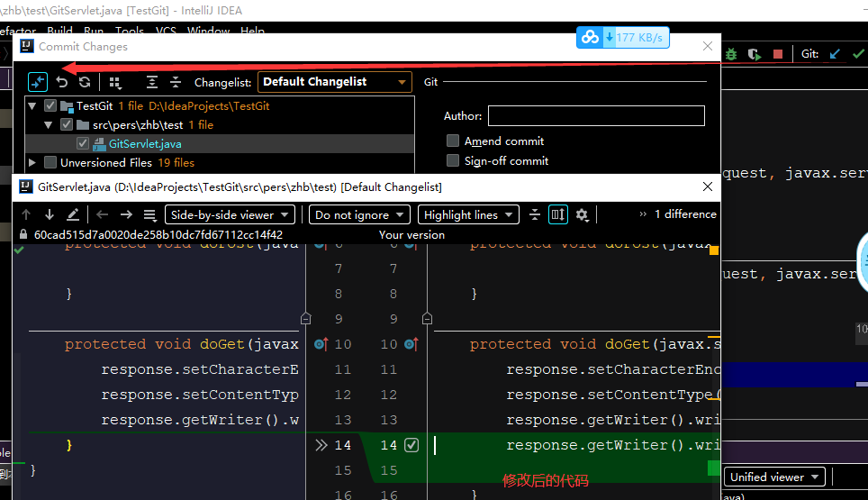Screen dimensions: 868x500
Task: Uncheck the TestGit root checkbox
Action: pyautogui.click(x=50, y=105)
